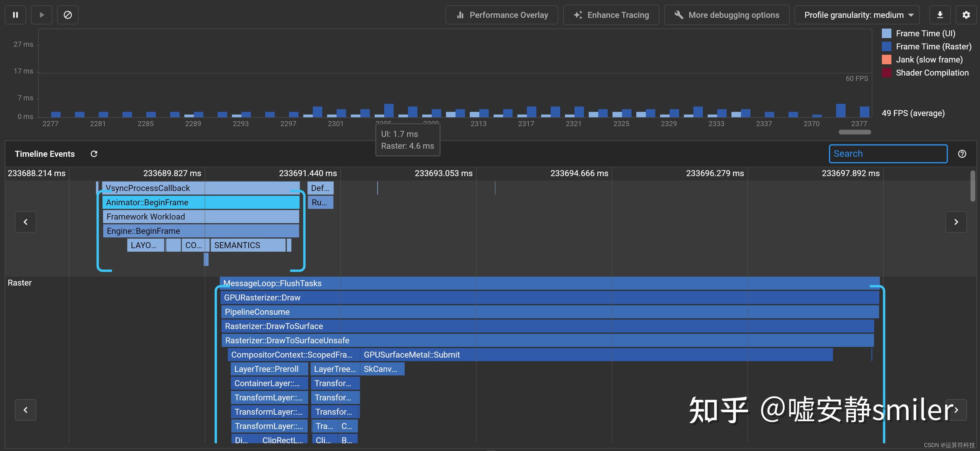The height and width of the screenshot is (451, 980).
Task: Clear the recorded performance data
Action: coord(68,15)
